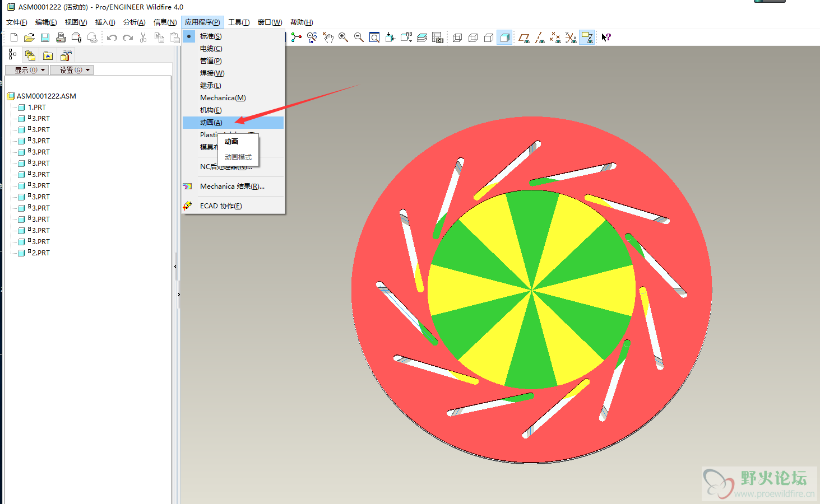Screen dimensions: 820x504
Task: Select the 标准(S) radio option in menu
Action: [211, 36]
